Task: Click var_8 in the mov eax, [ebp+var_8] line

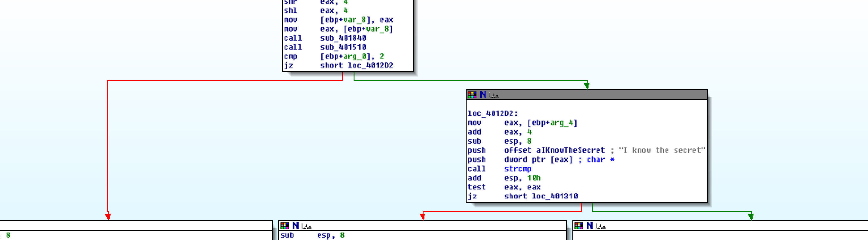Action: [378, 29]
